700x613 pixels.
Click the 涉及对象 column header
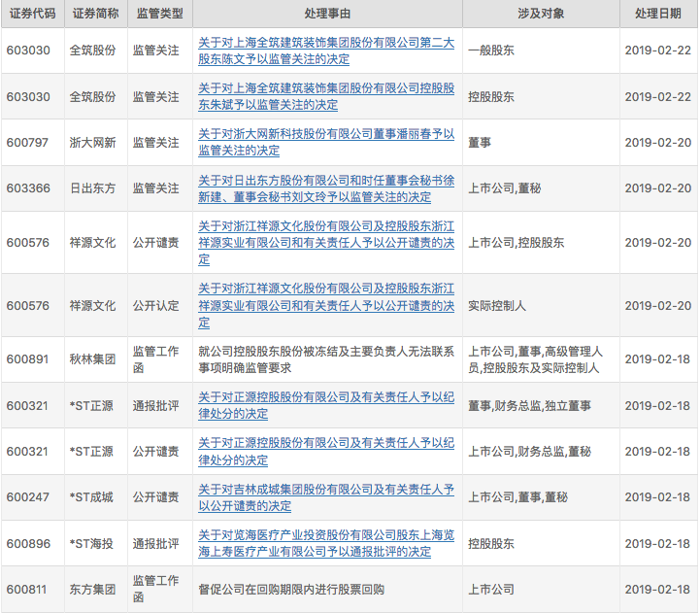click(541, 14)
